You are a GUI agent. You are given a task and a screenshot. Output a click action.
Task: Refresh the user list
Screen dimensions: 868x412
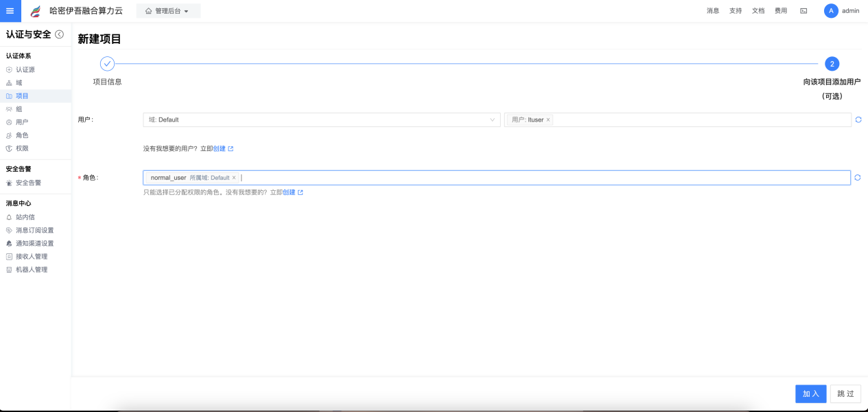pos(858,119)
